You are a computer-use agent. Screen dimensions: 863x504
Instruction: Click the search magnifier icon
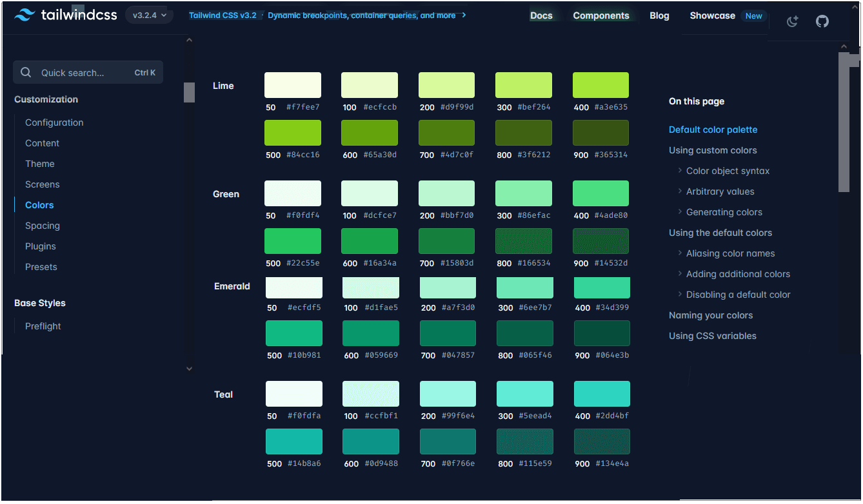26,73
